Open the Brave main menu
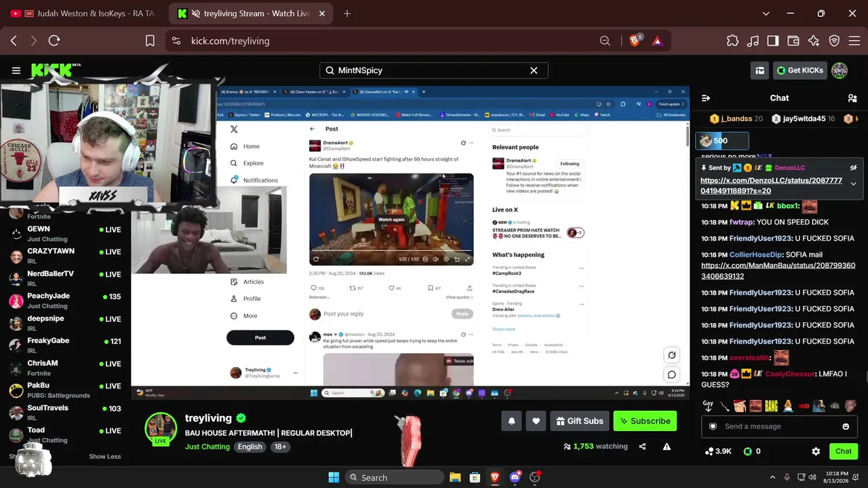Screen dimensions: 868x488 [854, 41]
